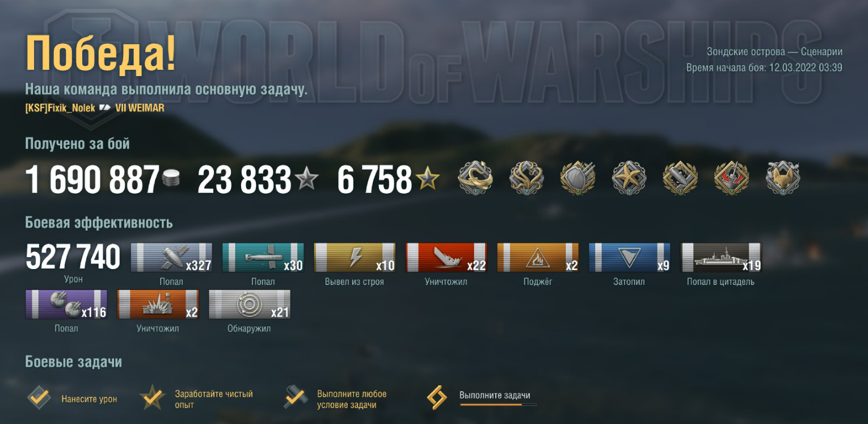This screenshot has height=424, width=868.
Task: Click the Выполните задачи progress bar
Action: click(x=498, y=405)
